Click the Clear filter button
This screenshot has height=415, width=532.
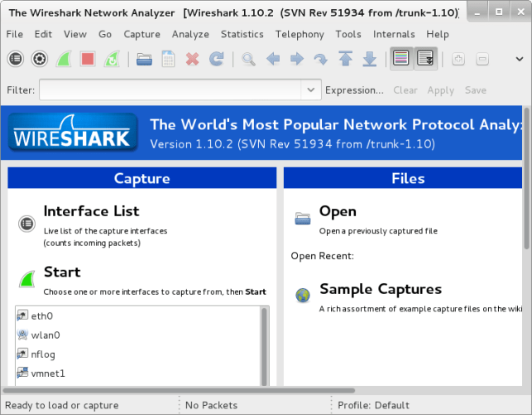coord(405,90)
